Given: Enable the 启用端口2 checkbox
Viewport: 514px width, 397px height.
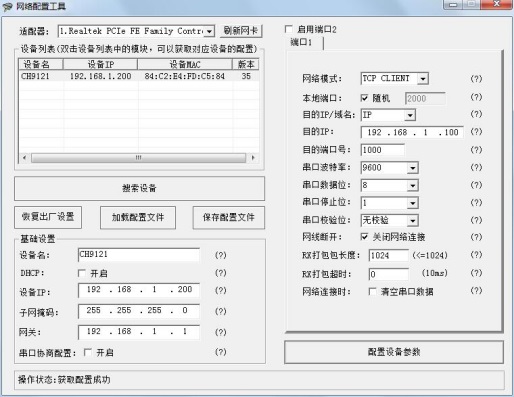Looking at the screenshot, I should pos(289,29).
